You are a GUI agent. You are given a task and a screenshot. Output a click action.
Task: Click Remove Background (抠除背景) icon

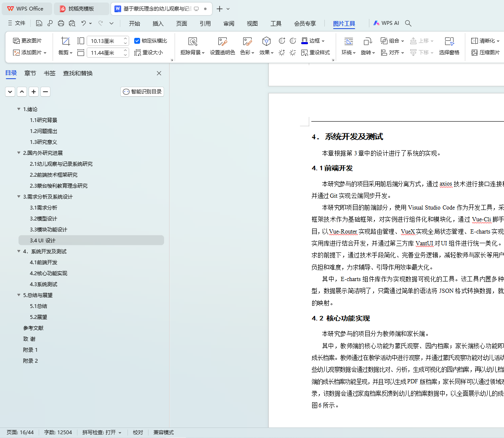pyautogui.click(x=193, y=42)
